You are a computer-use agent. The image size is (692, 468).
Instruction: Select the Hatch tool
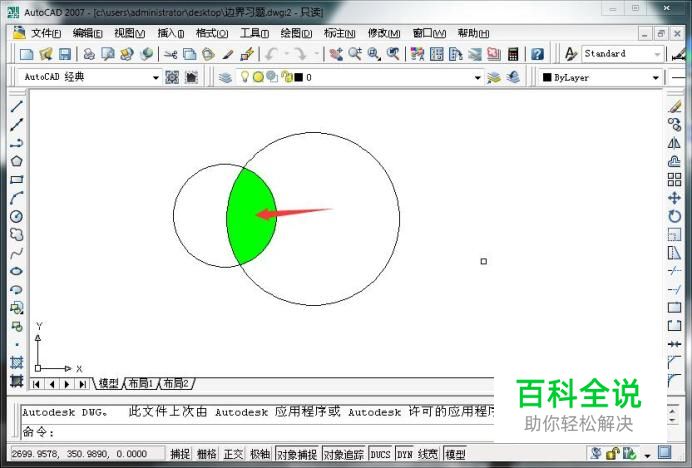pyautogui.click(x=17, y=362)
